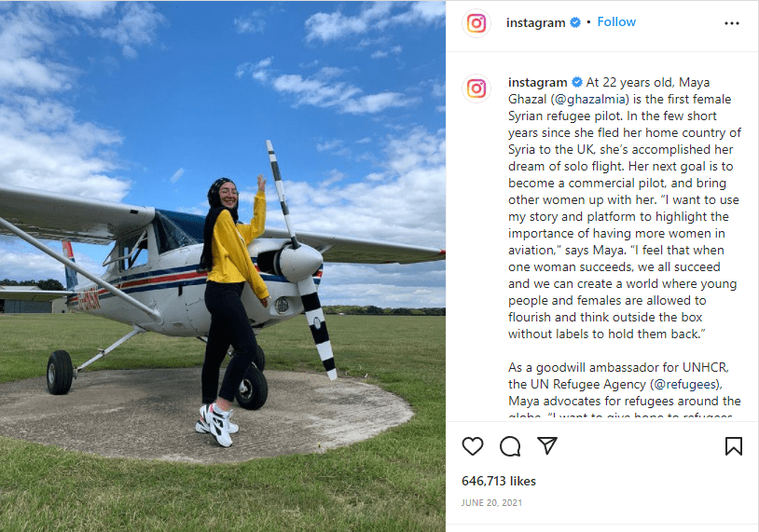
Task: Follow the instagram account
Action: (616, 22)
